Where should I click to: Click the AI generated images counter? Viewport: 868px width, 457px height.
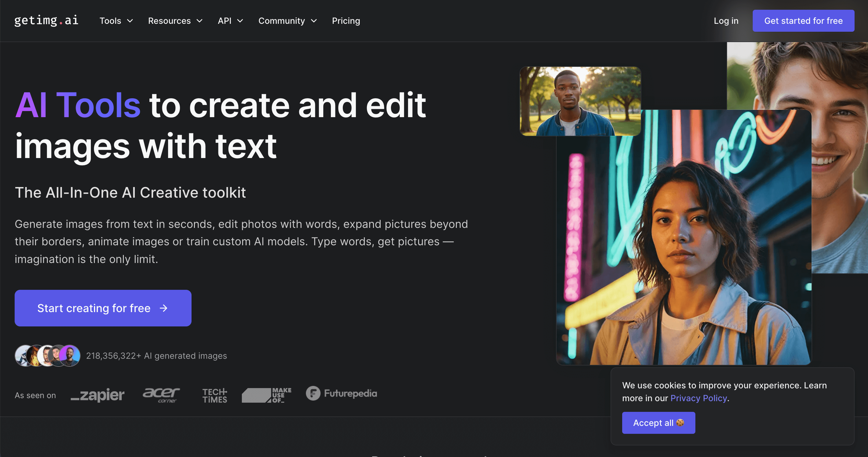(156, 355)
